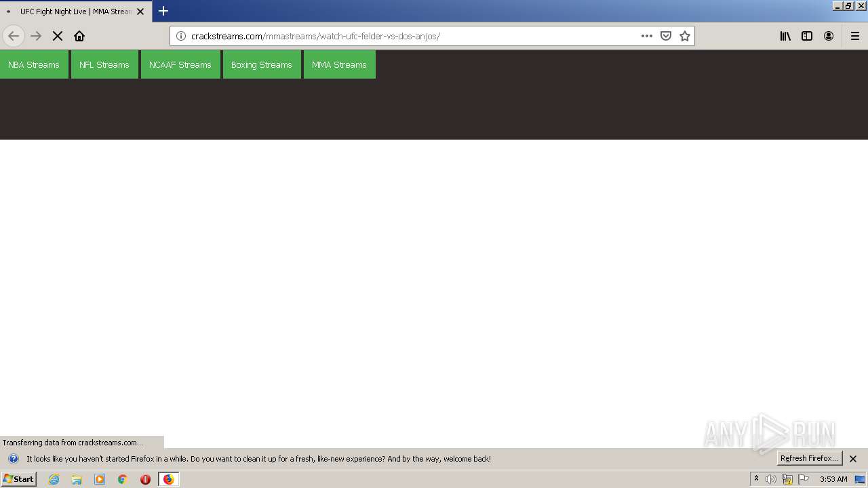Click the Refresh Firefox button
The height and width of the screenshot is (488, 868).
click(x=809, y=458)
